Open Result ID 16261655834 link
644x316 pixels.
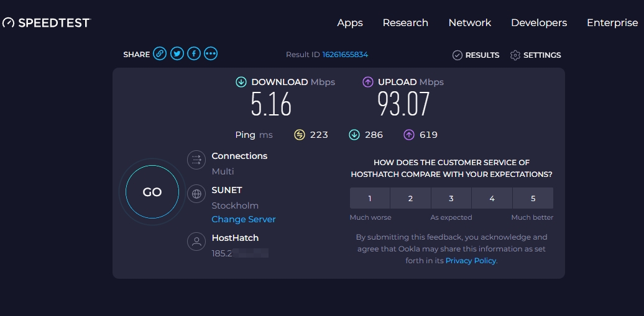(x=345, y=55)
